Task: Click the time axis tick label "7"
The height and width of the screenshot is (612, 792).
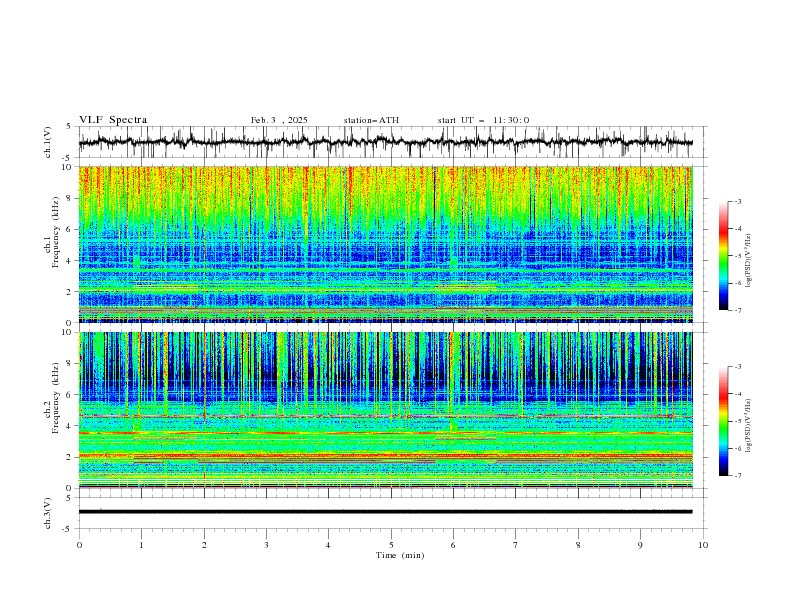Action: [x=516, y=545]
